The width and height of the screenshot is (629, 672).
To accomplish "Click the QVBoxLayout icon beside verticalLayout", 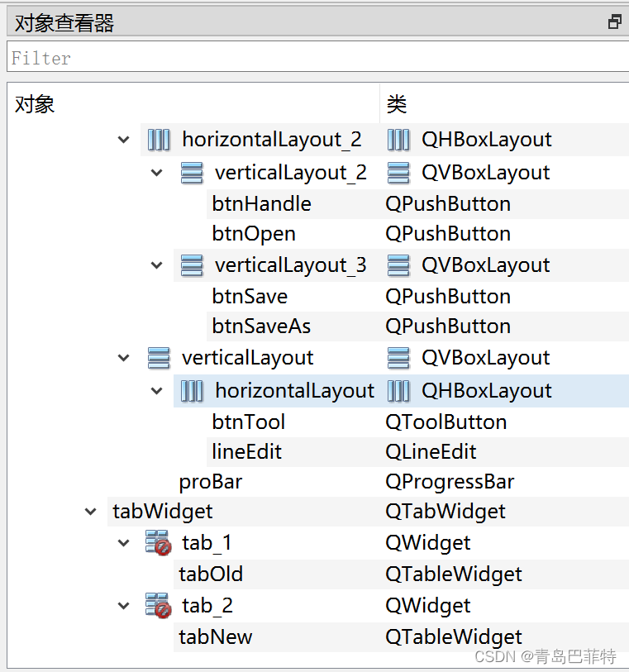I will pyautogui.click(x=159, y=357).
